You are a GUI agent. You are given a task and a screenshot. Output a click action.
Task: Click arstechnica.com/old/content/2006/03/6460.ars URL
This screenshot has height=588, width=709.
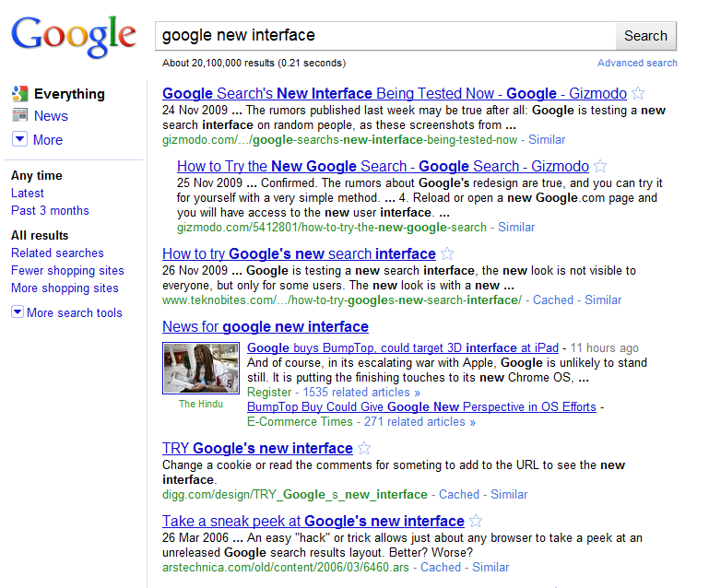click(285, 567)
